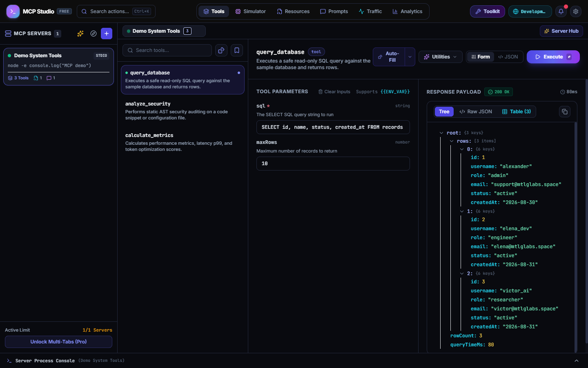The height and width of the screenshot is (368, 588).
Task: Click the copy icon beside tool search
Action: tap(221, 50)
